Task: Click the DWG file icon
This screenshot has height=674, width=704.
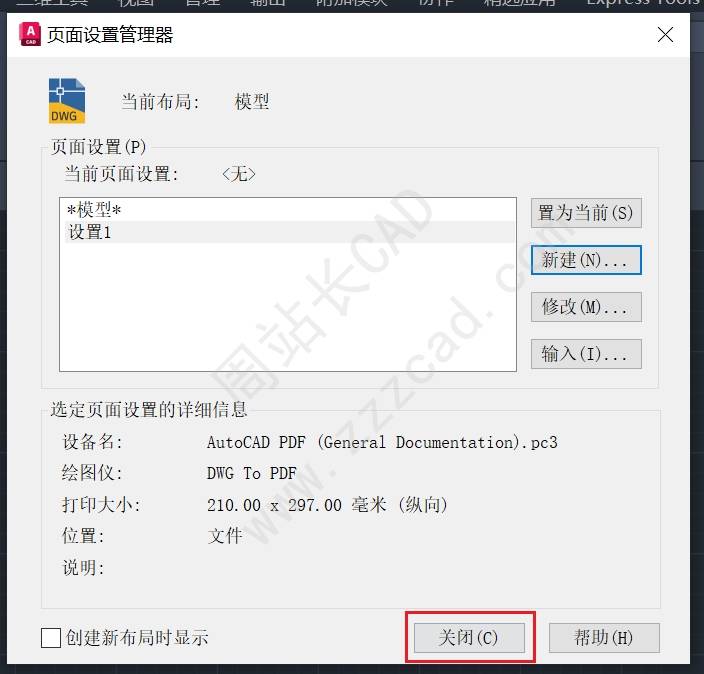Action: click(67, 101)
